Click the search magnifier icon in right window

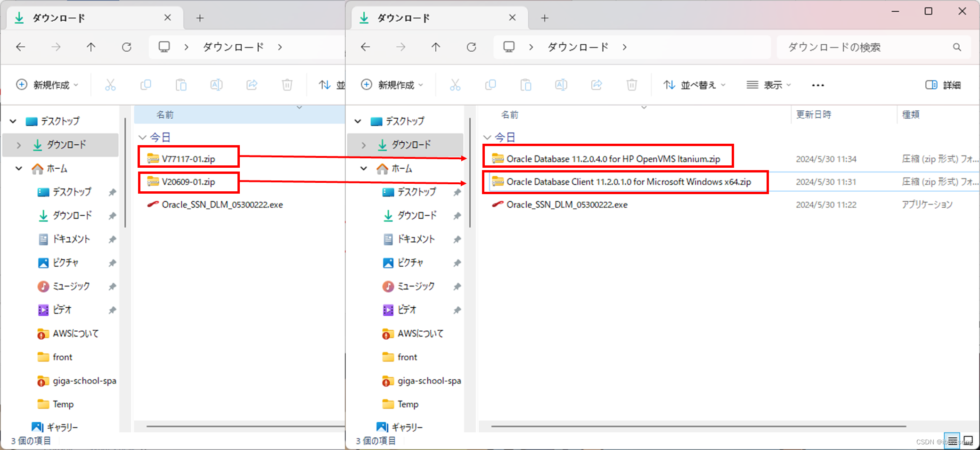click(x=957, y=47)
